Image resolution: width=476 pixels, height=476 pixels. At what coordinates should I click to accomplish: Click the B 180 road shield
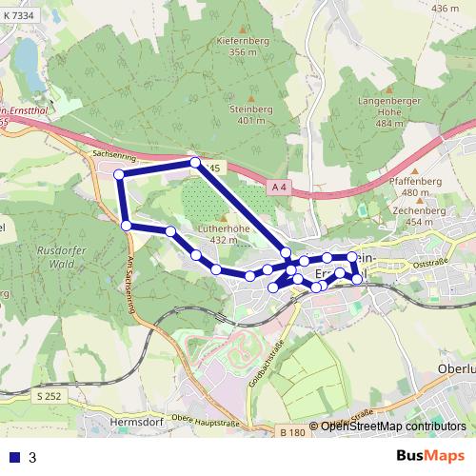coord(292,432)
